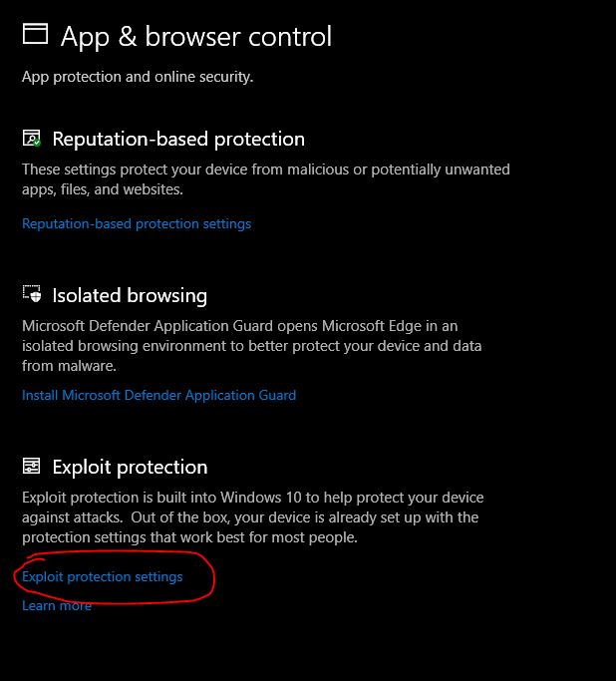Click the Isolated browsing icon
Viewport: 616px width, 681px height.
click(32, 295)
